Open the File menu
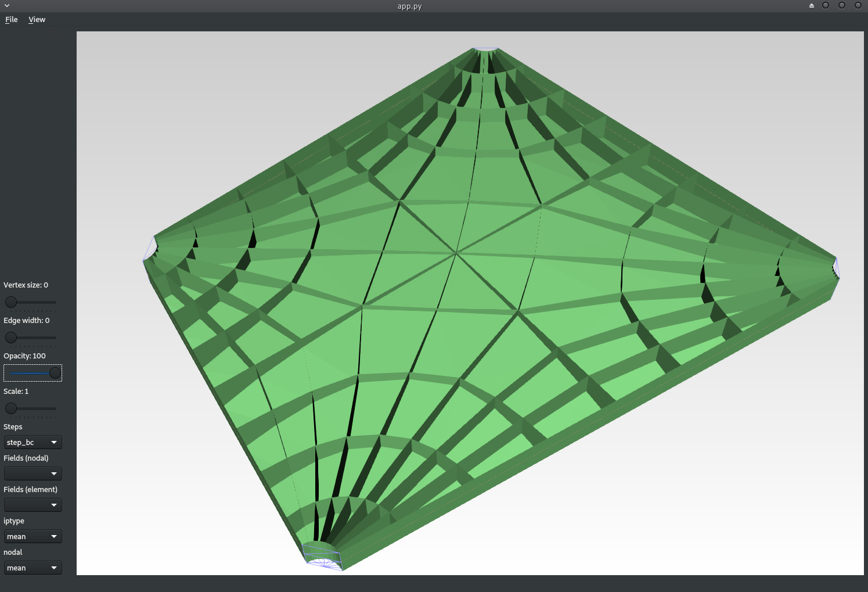 [x=12, y=20]
